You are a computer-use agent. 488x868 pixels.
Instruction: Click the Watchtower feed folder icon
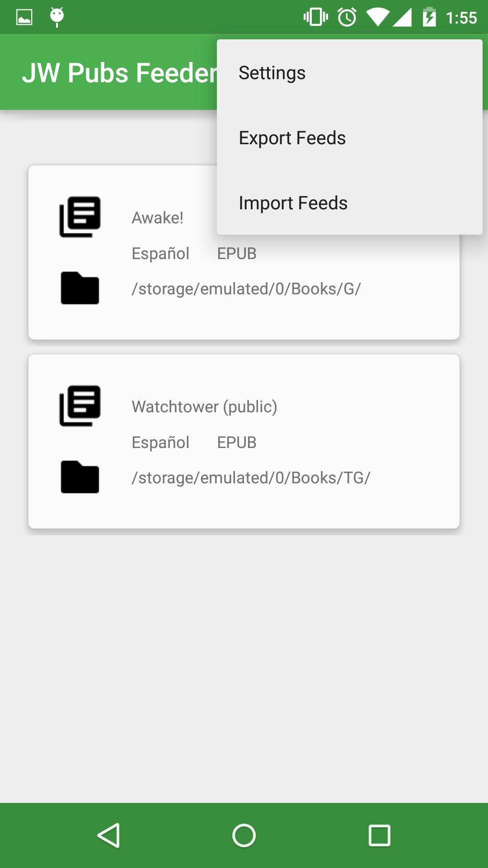click(x=80, y=477)
